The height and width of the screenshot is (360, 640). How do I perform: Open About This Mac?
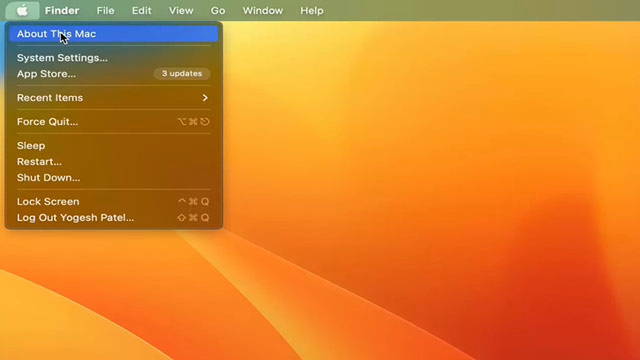point(113,34)
